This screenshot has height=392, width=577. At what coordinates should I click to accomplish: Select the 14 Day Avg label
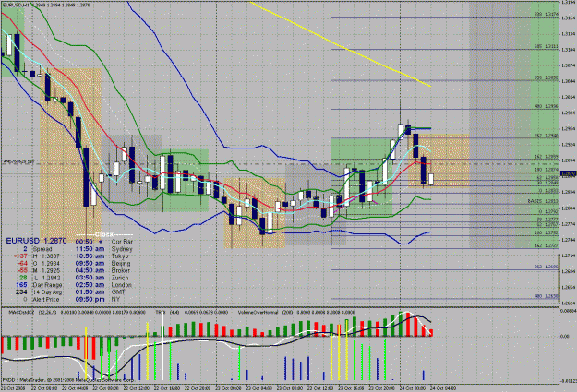click(x=47, y=292)
